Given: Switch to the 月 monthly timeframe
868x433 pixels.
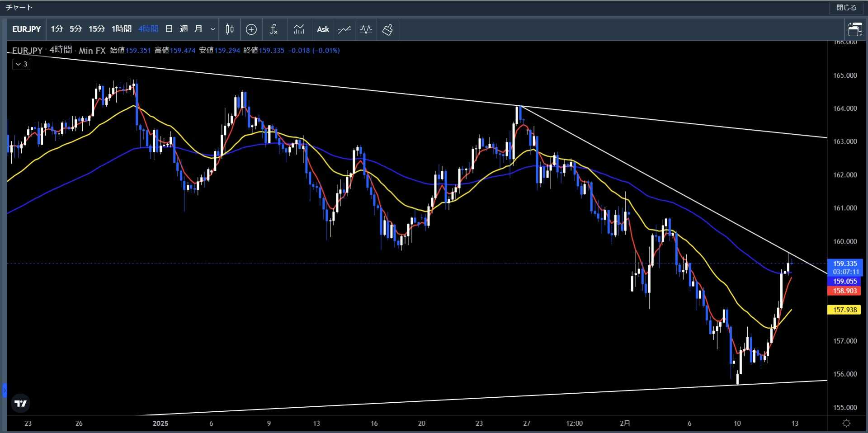Looking at the screenshot, I should tap(198, 29).
